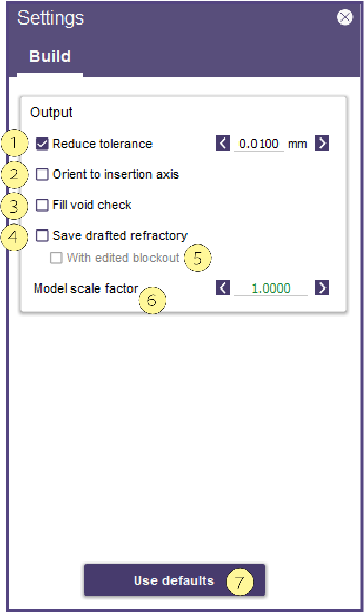364x612 pixels.
Task: Uncheck the Reduce tolerance checkbox
Action: coord(41,144)
